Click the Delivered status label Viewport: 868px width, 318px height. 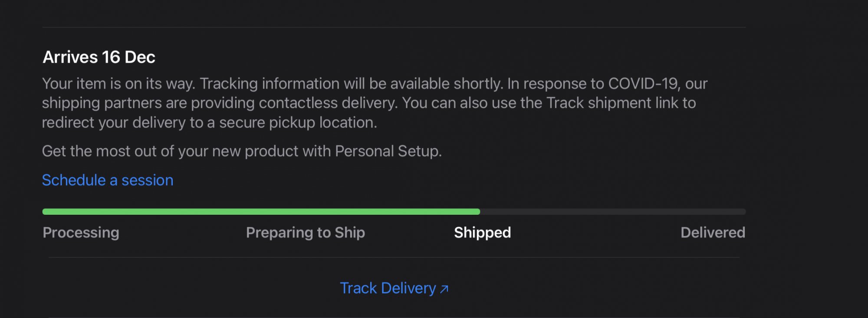(x=713, y=233)
